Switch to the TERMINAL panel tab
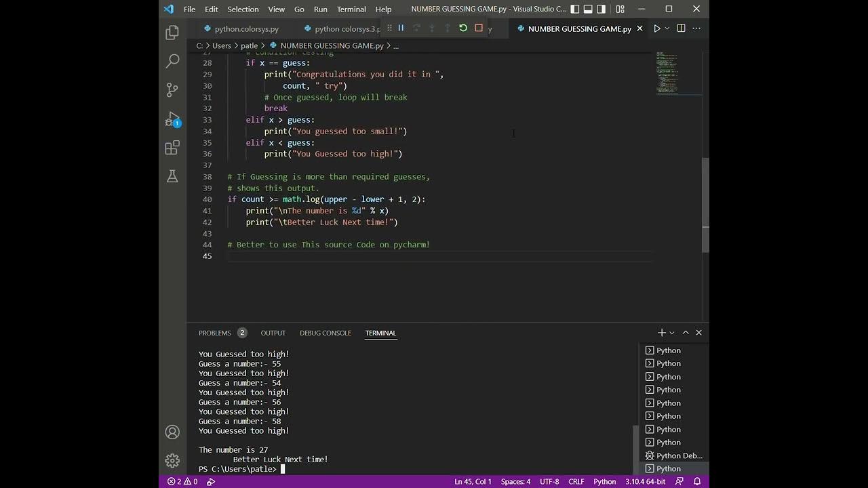 380,333
